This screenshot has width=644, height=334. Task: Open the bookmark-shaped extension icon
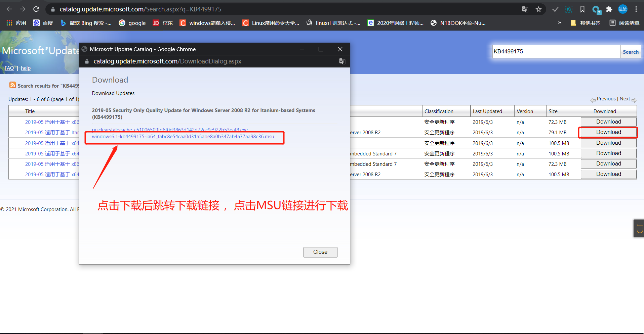click(582, 9)
